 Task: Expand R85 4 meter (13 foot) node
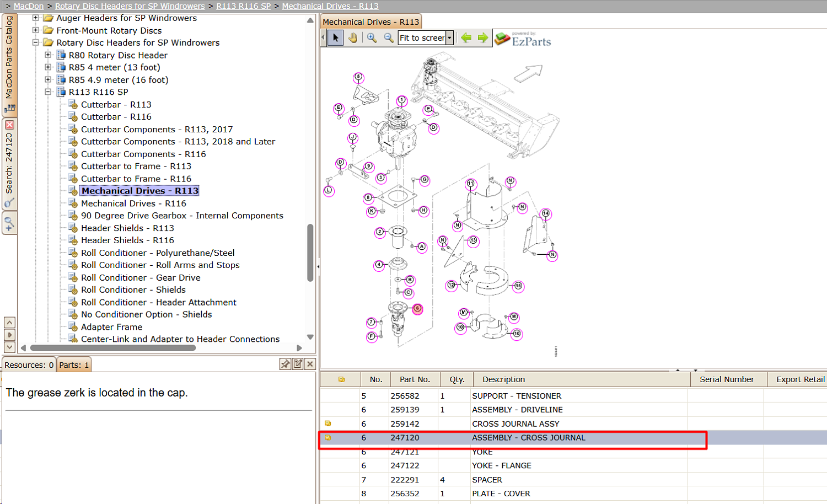[x=48, y=67]
